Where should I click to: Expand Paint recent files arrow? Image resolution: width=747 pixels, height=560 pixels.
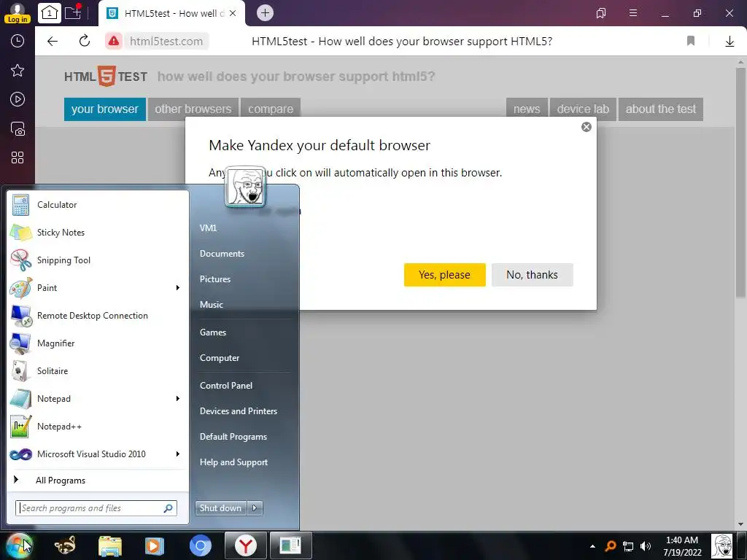(178, 287)
